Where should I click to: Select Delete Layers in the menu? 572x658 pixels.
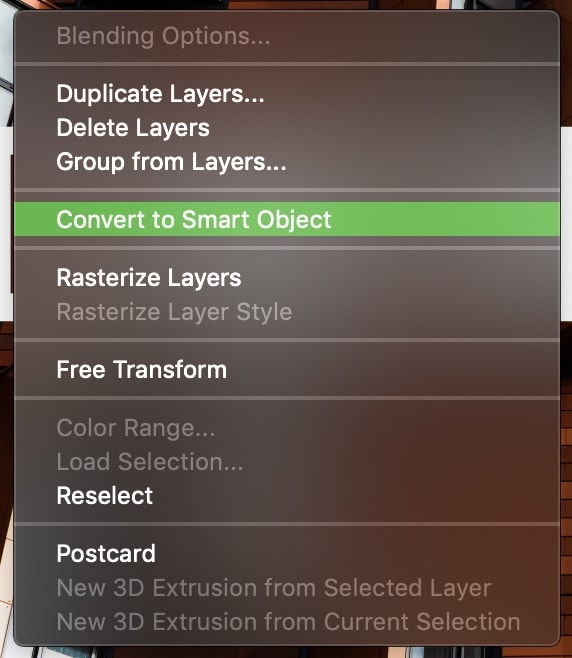coord(287,128)
